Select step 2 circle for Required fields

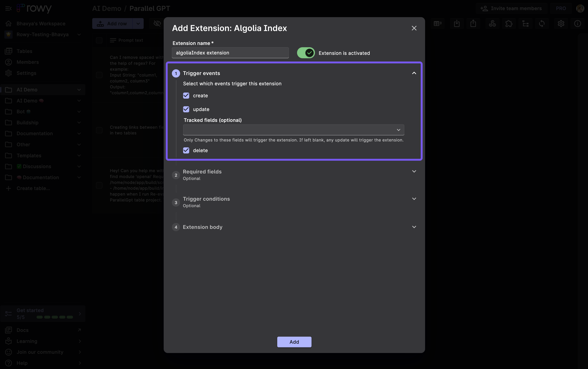[176, 175]
